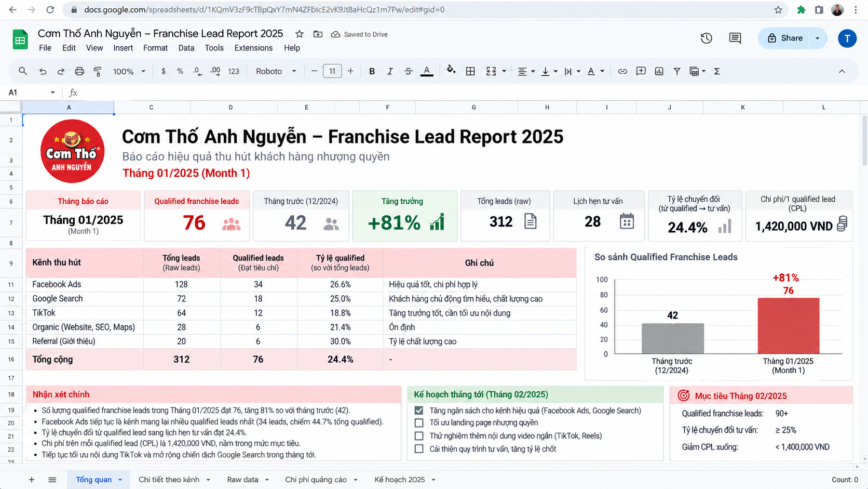Open the borders tool

470,71
